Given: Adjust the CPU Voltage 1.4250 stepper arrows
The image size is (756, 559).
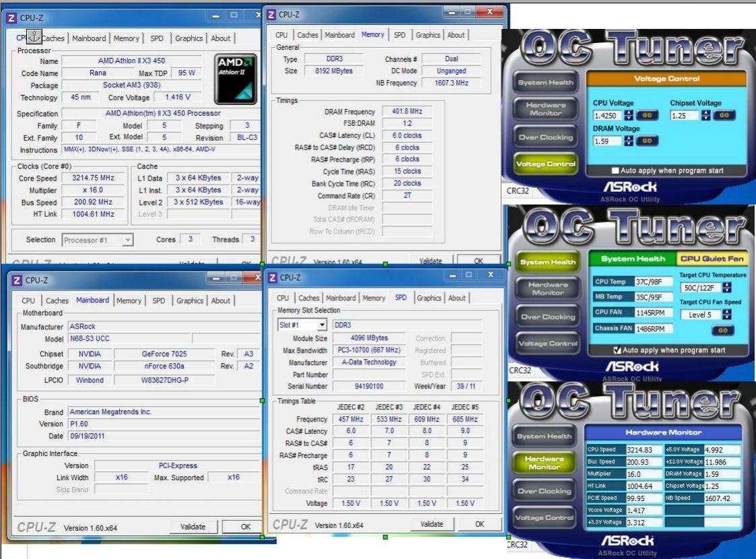Looking at the screenshot, I should [x=629, y=116].
